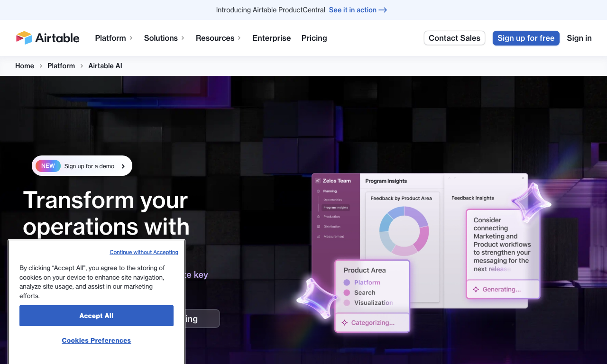Select Planning in the Zelos Team sidebar
The height and width of the screenshot is (364, 607).
click(330, 191)
